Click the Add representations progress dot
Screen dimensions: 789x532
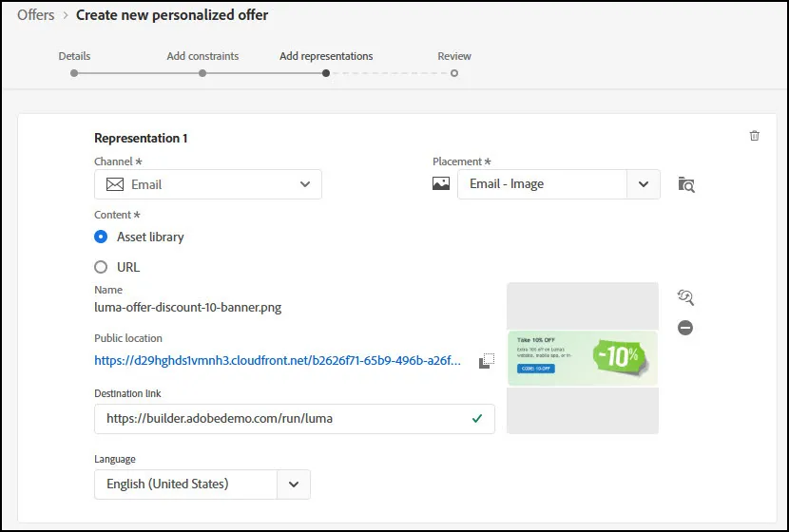coord(326,73)
